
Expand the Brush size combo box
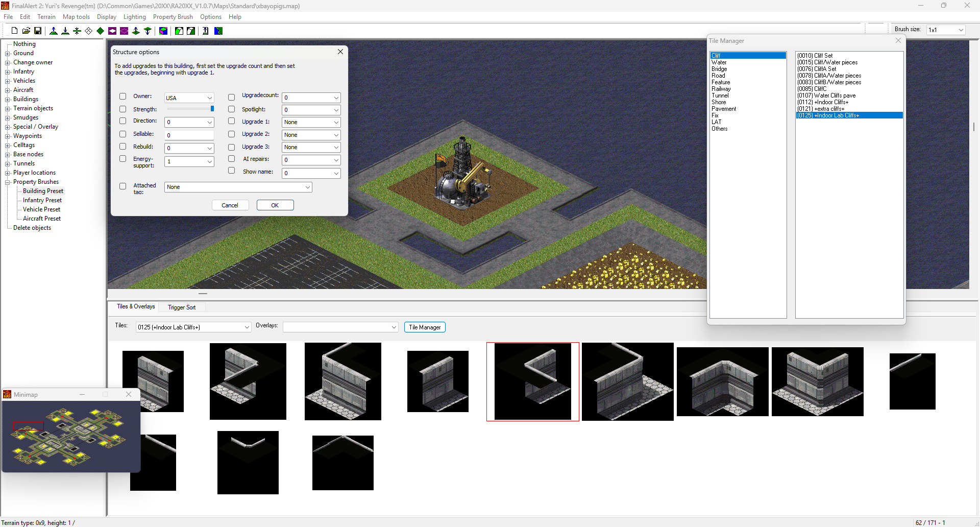(946, 30)
